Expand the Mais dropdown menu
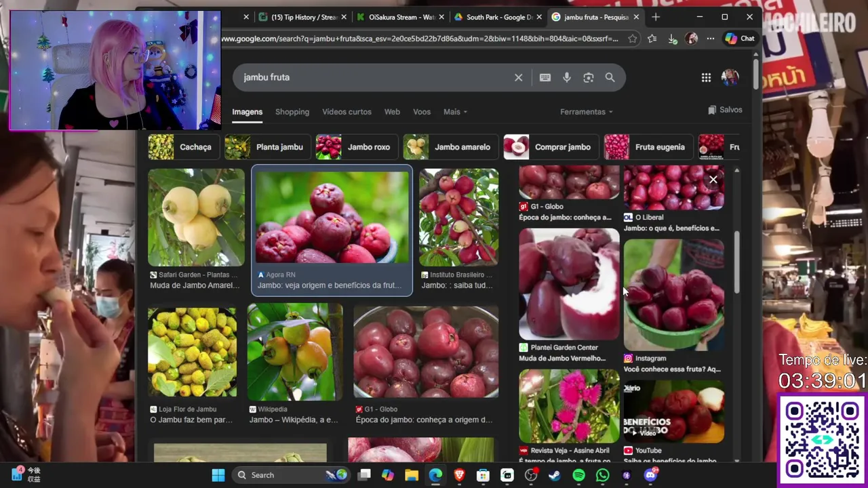 (x=455, y=112)
